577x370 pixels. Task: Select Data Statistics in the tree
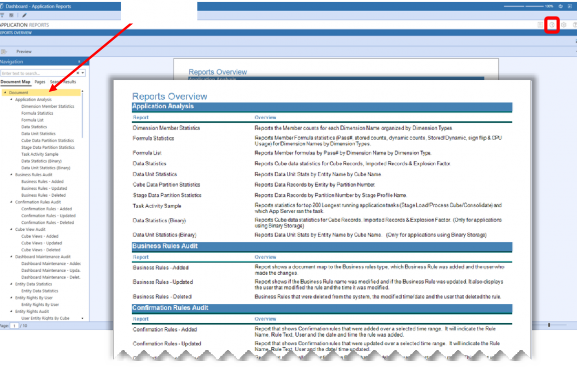click(34, 127)
